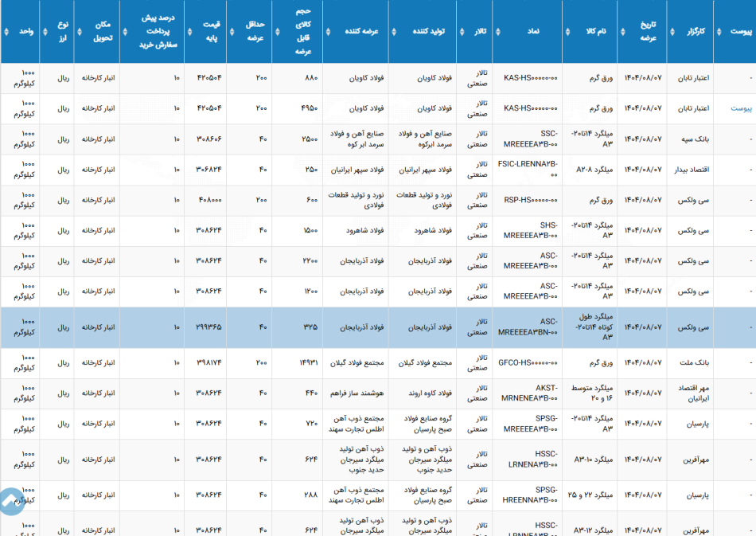Click the scroll-to-top arrow button
Image resolution: width=756 pixels, height=536 pixels.
coord(10,502)
